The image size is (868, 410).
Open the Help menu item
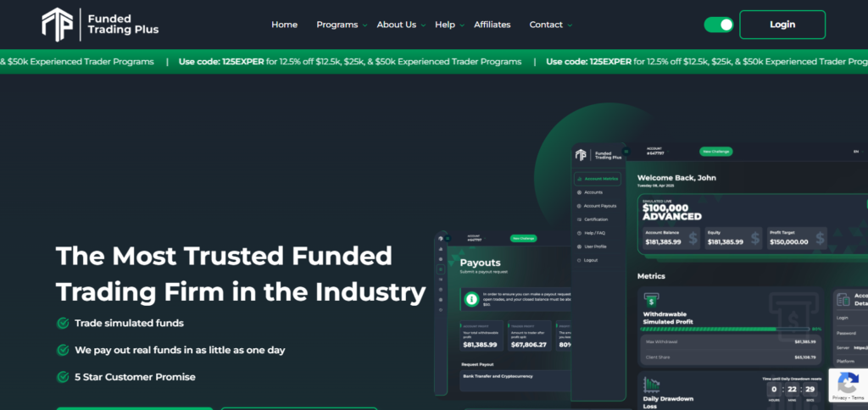pyautogui.click(x=445, y=25)
